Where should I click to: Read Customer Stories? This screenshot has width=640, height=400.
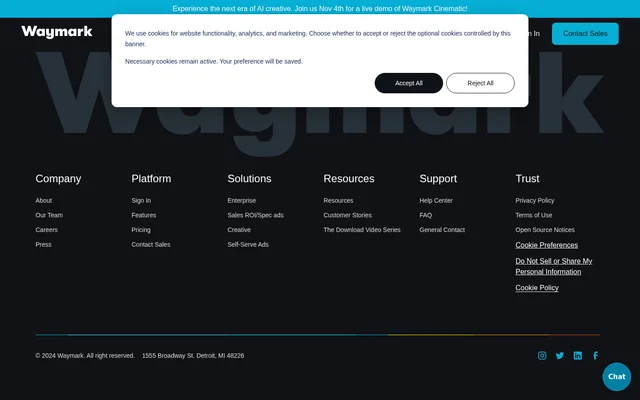coord(347,215)
